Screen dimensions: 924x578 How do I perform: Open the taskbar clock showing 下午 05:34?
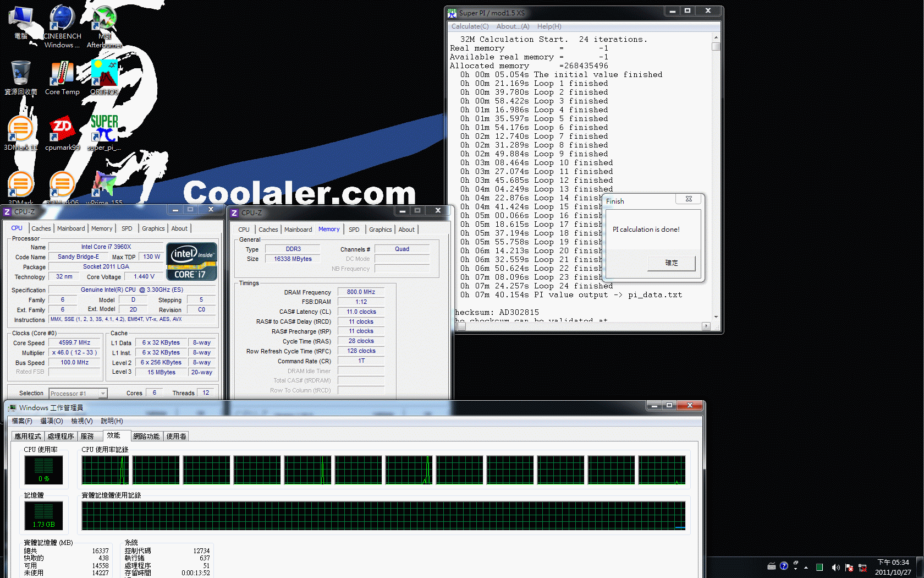[893, 568]
